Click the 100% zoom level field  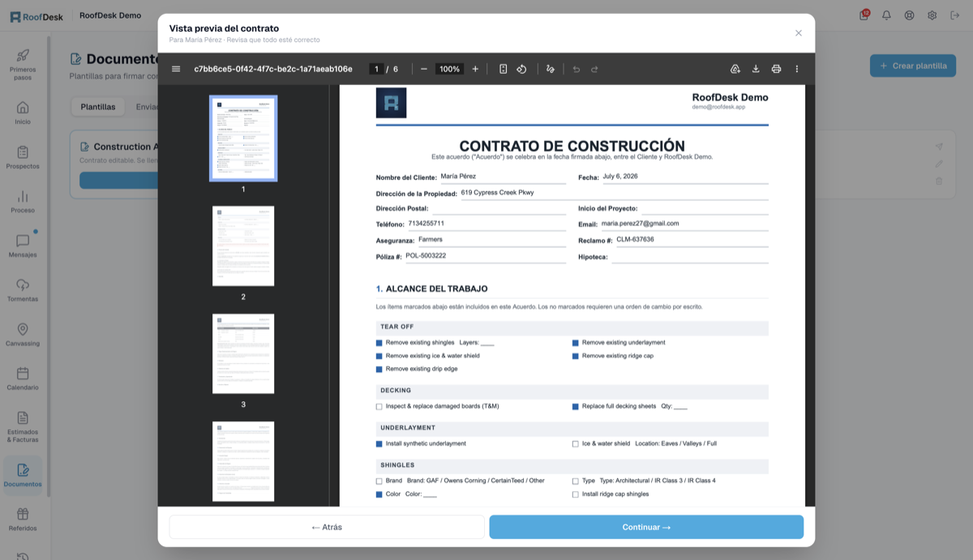click(x=449, y=69)
